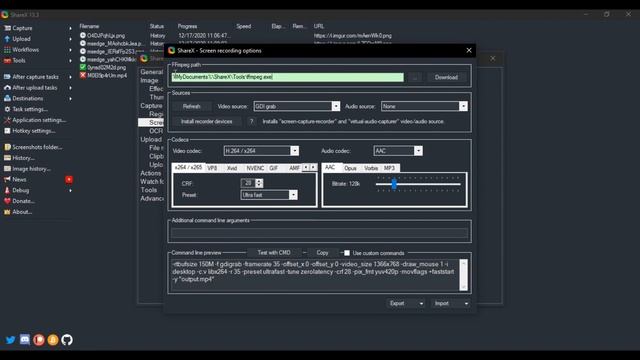
Task: Select the Actions settings tree item
Action: pos(151,173)
